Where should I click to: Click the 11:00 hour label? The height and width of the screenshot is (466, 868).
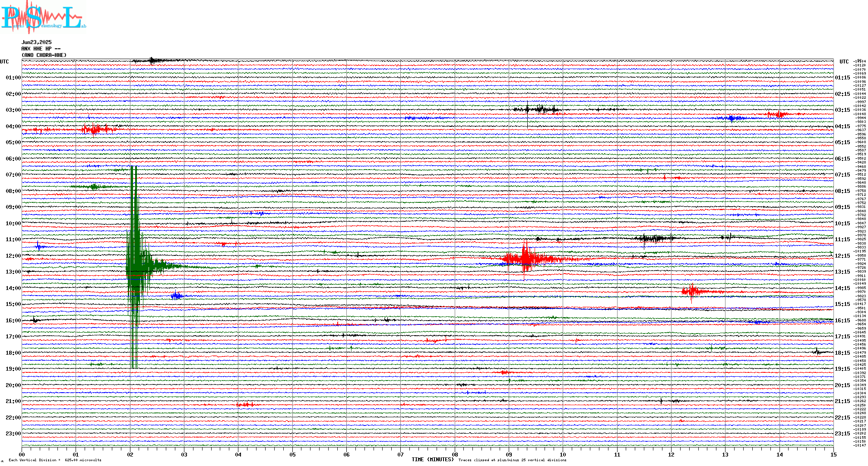tap(13, 239)
